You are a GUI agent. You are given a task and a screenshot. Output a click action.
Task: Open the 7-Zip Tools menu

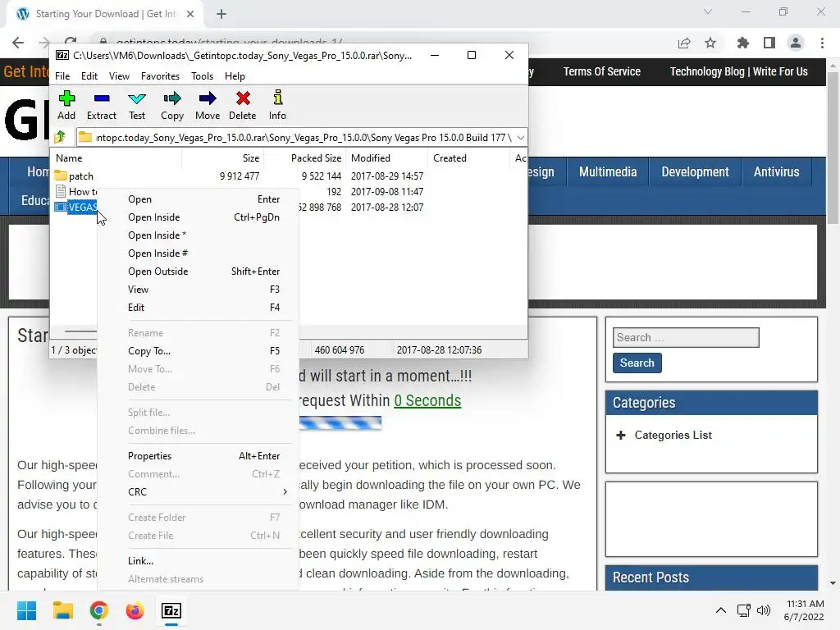(x=202, y=76)
